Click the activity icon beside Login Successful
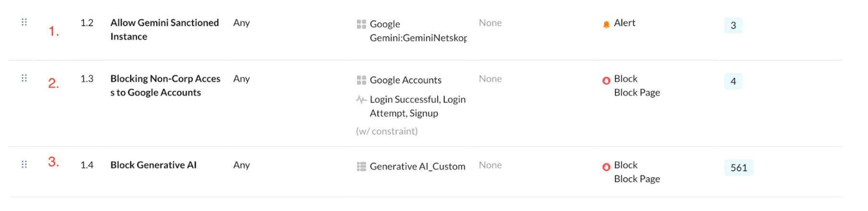Viewport: 868px width, 211px height. coord(361,99)
